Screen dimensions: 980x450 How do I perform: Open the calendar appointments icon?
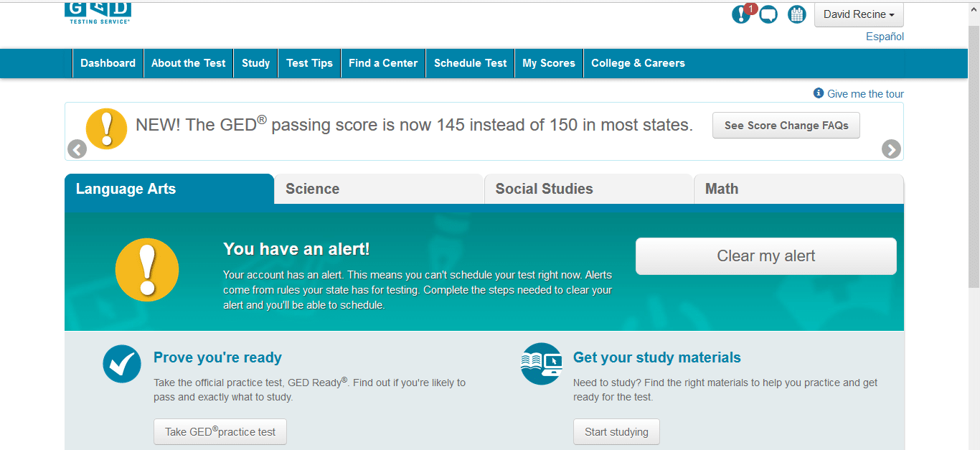pyautogui.click(x=797, y=14)
